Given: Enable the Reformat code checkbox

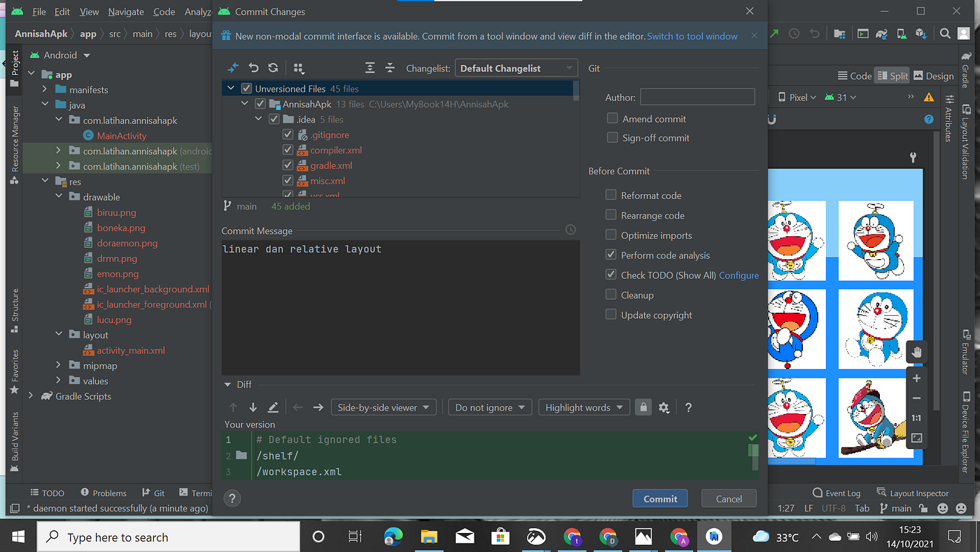Looking at the screenshot, I should click(611, 195).
